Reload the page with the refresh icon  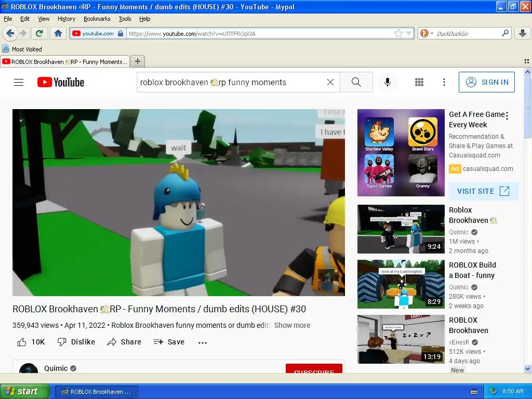[x=39, y=33]
